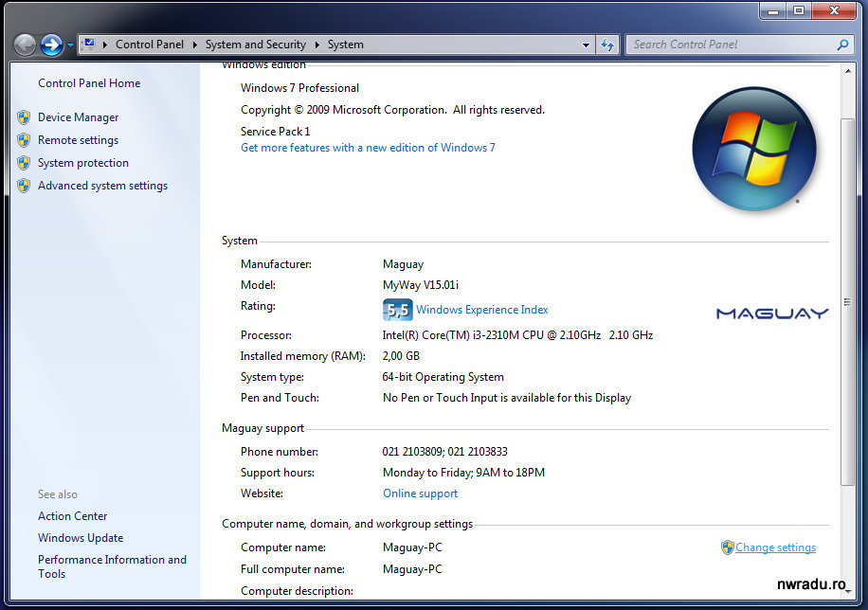Get more features with new Windows 7 edition

pyautogui.click(x=368, y=148)
